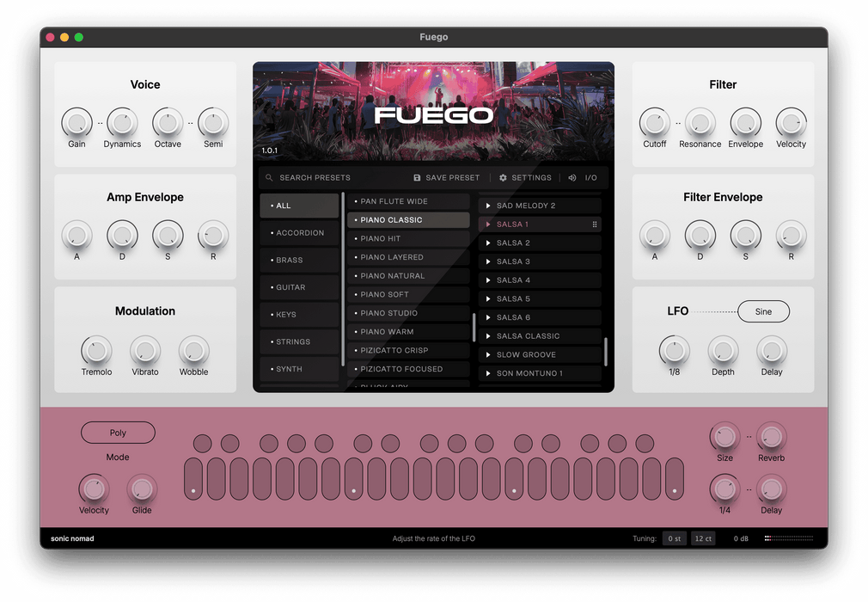The image size is (868, 602).
Task: Play the SAD MELODY 2 preview arrow
Action: [487, 206]
